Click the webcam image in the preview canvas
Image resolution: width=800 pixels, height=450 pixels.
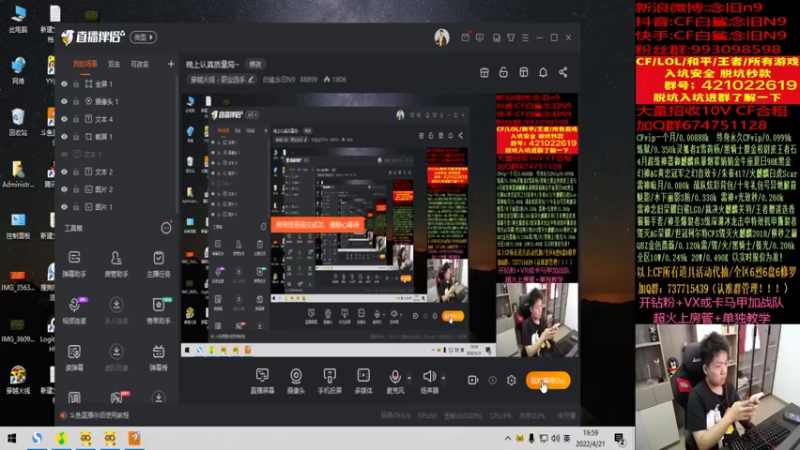(537, 320)
